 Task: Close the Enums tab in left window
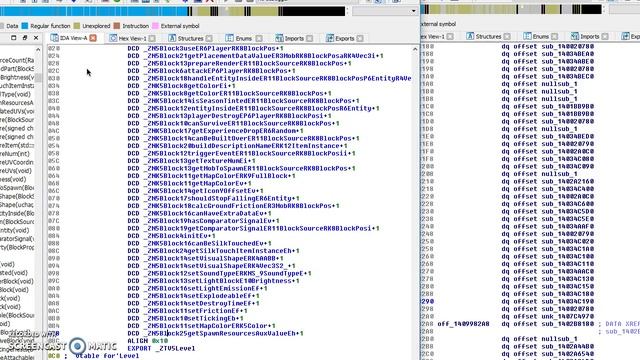click(x=259, y=38)
